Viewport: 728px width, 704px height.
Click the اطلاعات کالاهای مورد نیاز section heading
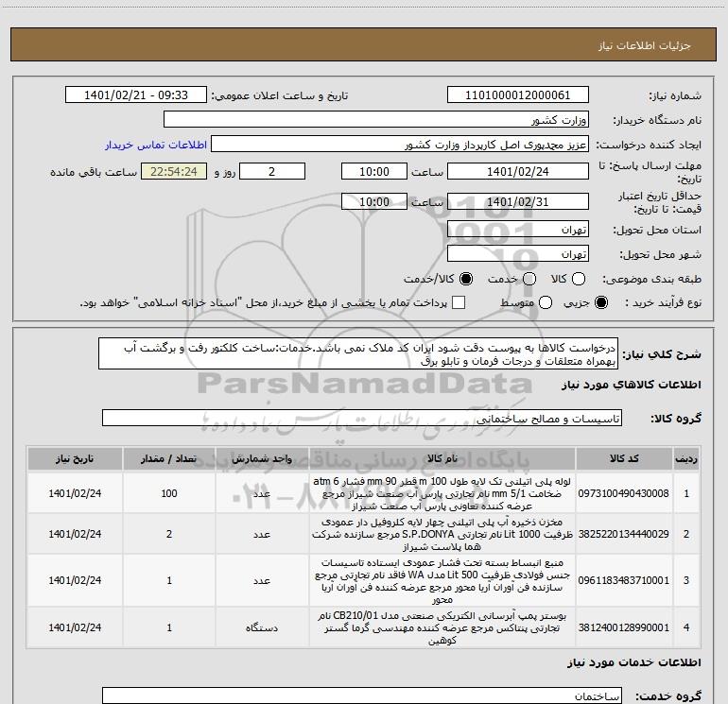632,385
